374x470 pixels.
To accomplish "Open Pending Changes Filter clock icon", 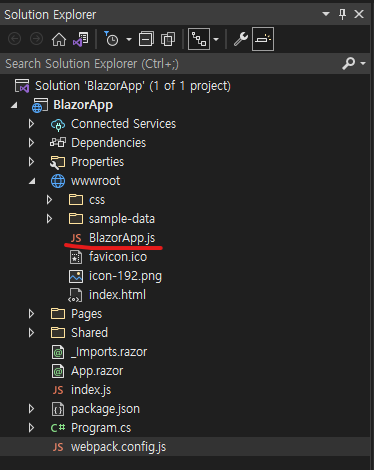I will (111, 39).
